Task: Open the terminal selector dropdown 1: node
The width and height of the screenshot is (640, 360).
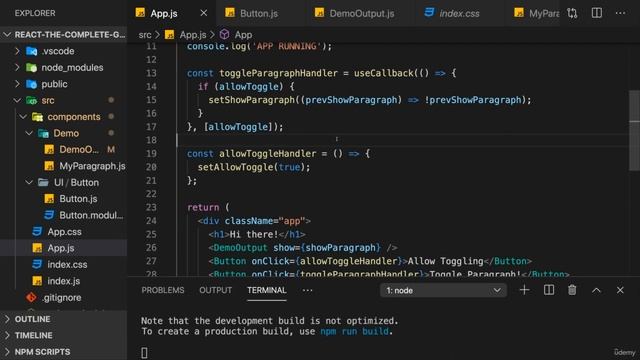Action: coord(443,290)
